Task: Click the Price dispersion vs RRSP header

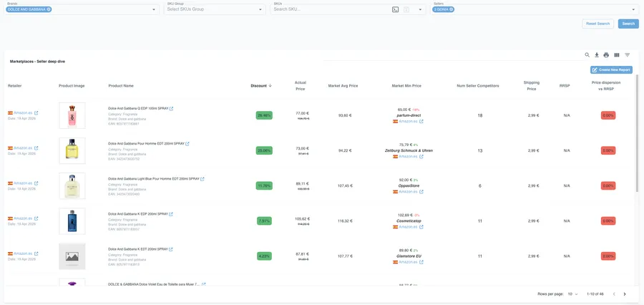Action: 606,85
